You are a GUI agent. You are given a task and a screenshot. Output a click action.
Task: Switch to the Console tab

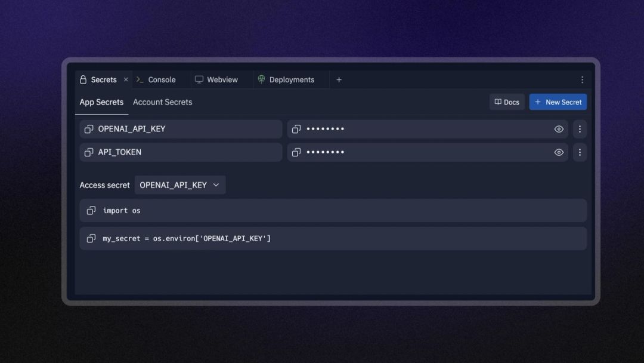pyautogui.click(x=160, y=79)
